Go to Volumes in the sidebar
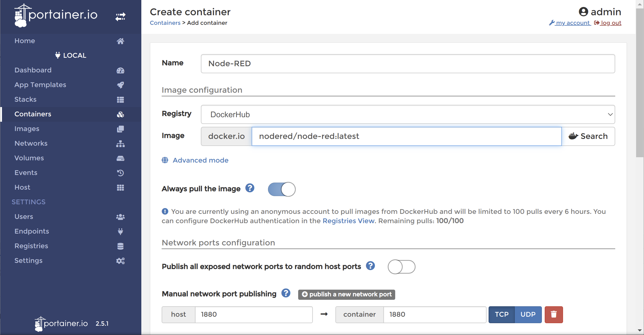This screenshot has width=644, height=335. pos(29,158)
